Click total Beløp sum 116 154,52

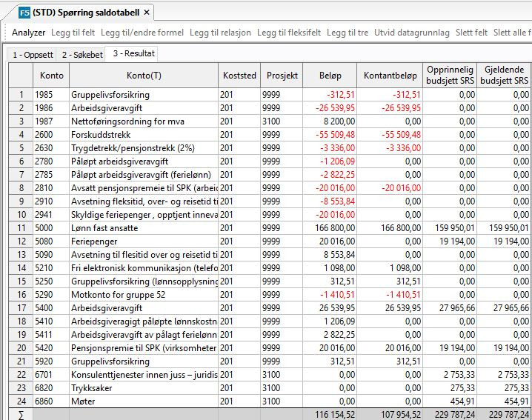click(x=330, y=415)
